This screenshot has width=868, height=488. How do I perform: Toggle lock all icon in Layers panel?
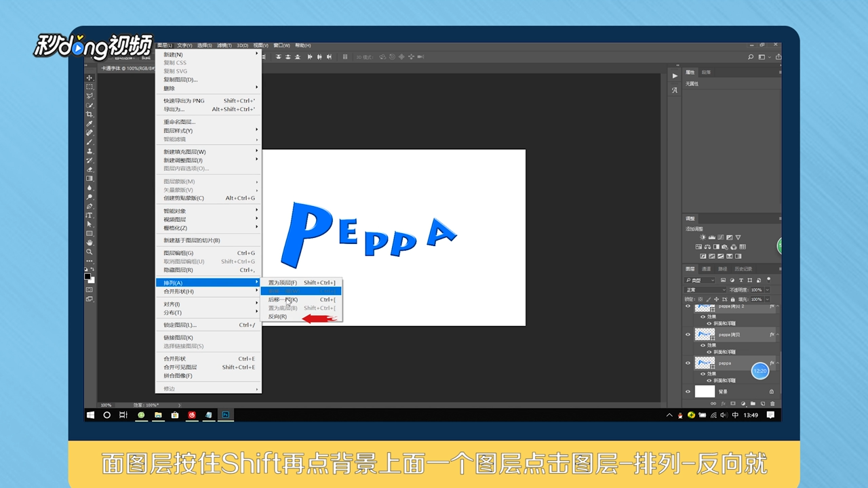[x=733, y=299]
